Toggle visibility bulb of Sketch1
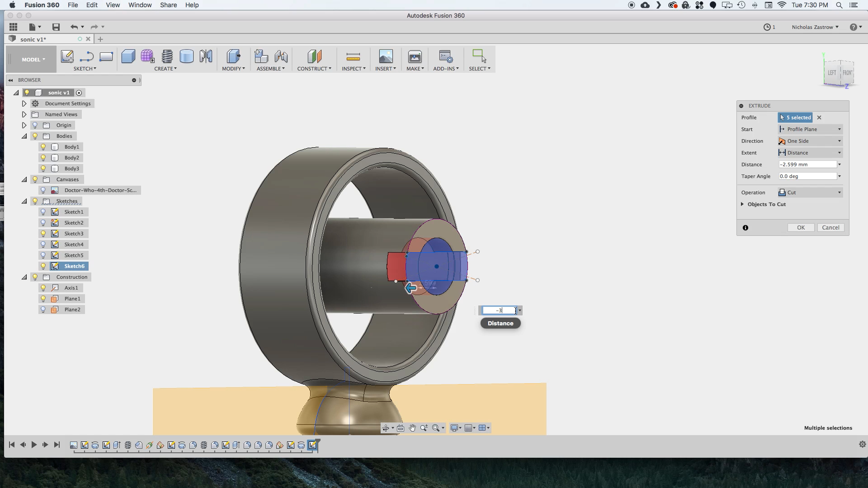Screen dimensions: 868x488 43,212
